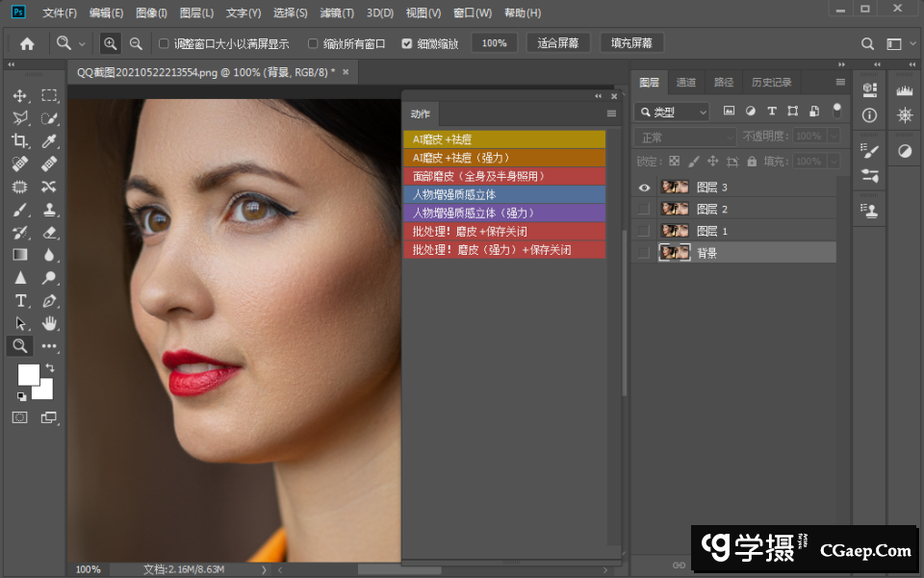
Task: Select the Brush tool
Action: click(x=19, y=210)
